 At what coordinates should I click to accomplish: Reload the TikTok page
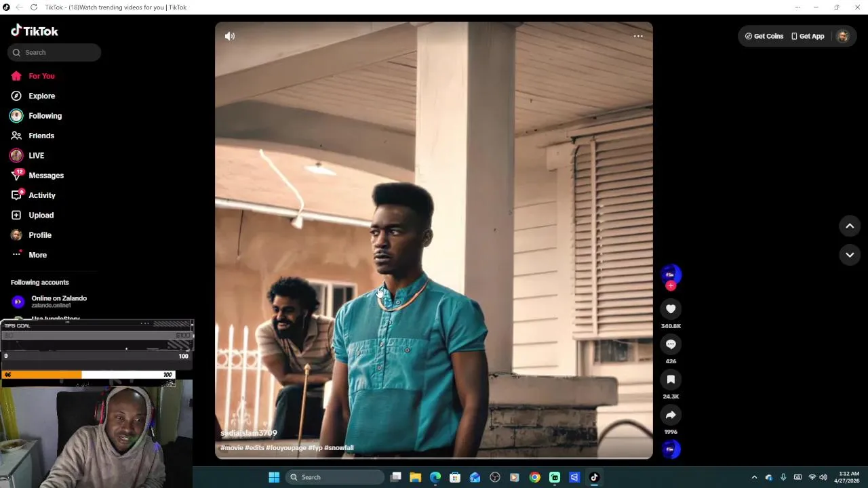coord(34,7)
